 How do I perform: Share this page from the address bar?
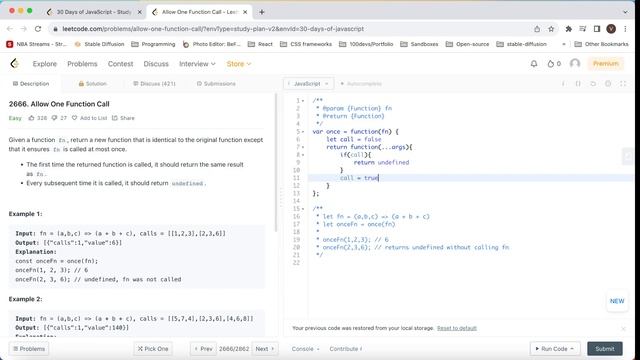pyautogui.click(x=537, y=29)
